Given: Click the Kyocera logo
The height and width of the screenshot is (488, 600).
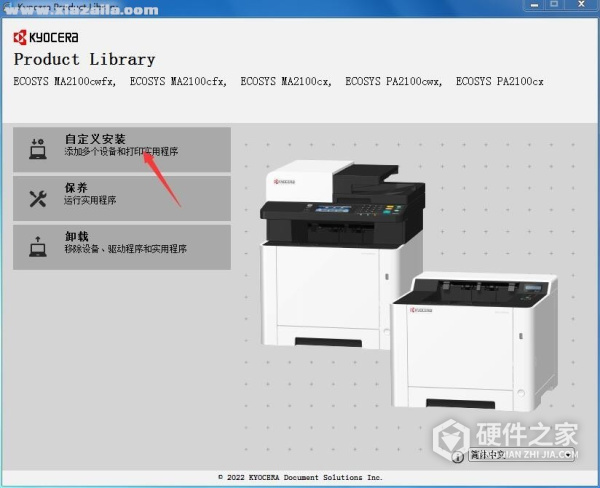Looking at the screenshot, I should [x=46, y=37].
